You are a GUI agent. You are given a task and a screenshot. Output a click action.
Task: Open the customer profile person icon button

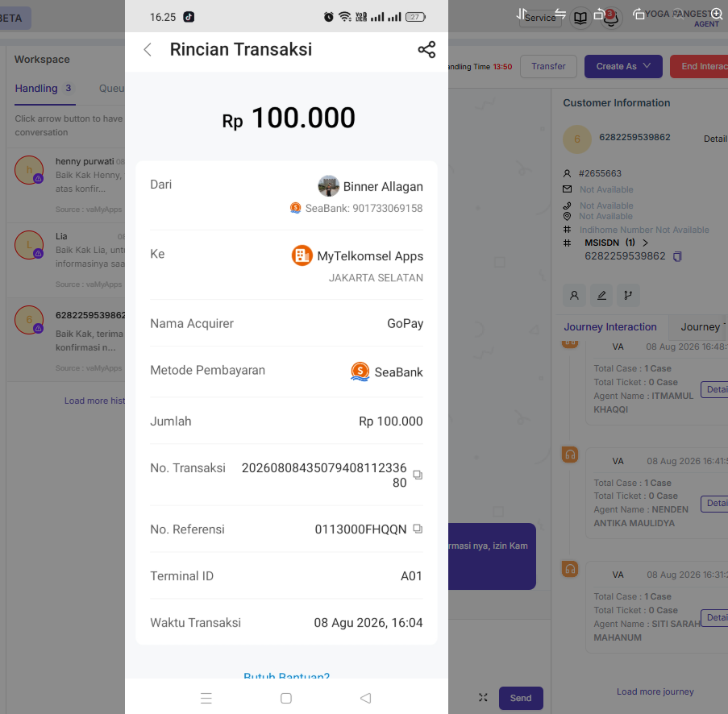point(574,295)
